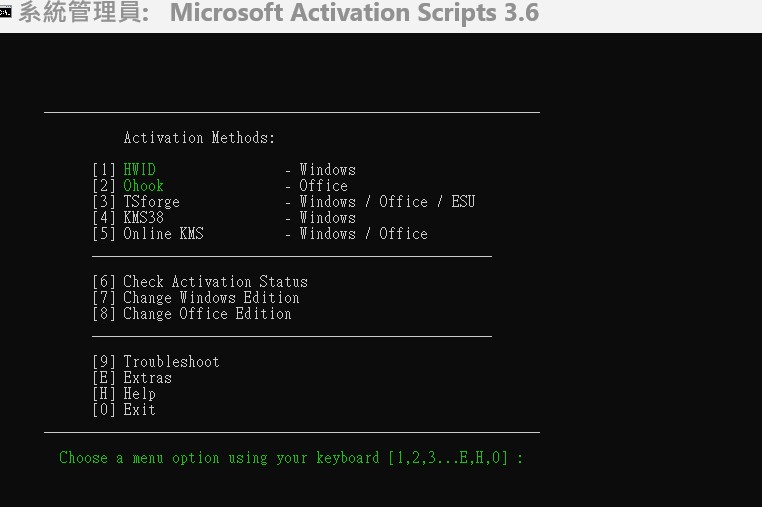Click the Windows / Office / ESU description
Screen dimensions: 762x507
[x=387, y=202]
